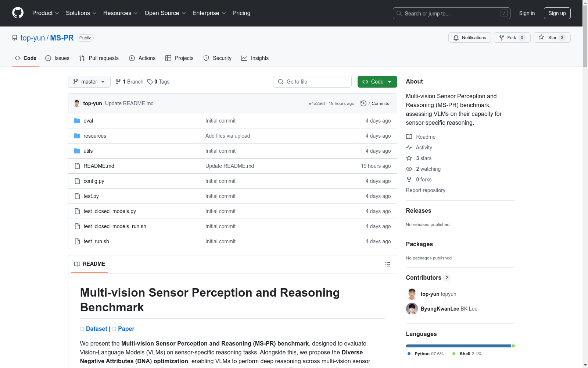The image size is (588, 368).
Task: Open the Pricing page
Action: pyautogui.click(x=241, y=13)
